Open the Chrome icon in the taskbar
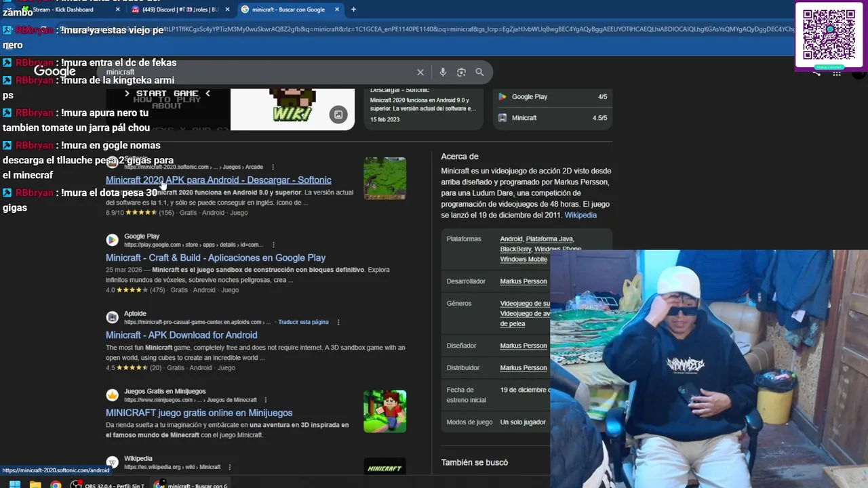The image size is (868, 488). [x=56, y=485]
